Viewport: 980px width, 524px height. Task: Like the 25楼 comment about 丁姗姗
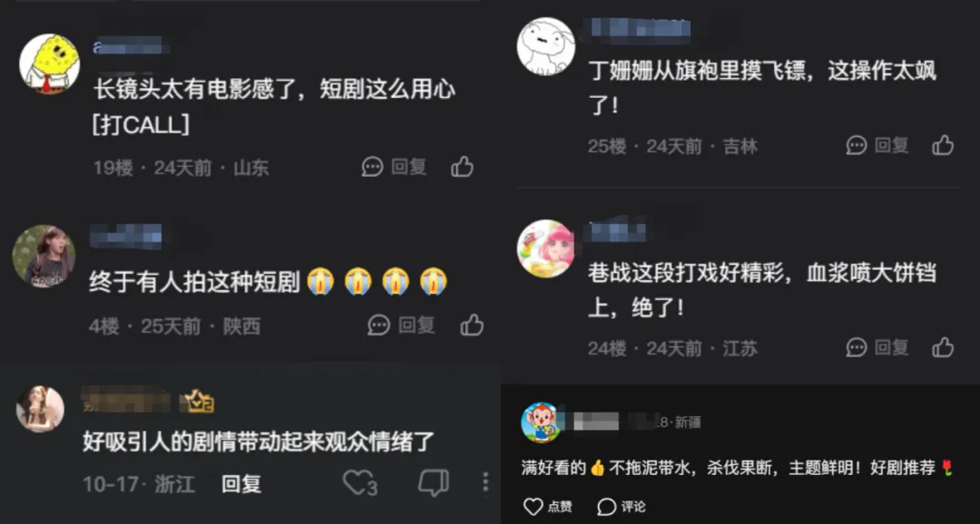[943, 146]
